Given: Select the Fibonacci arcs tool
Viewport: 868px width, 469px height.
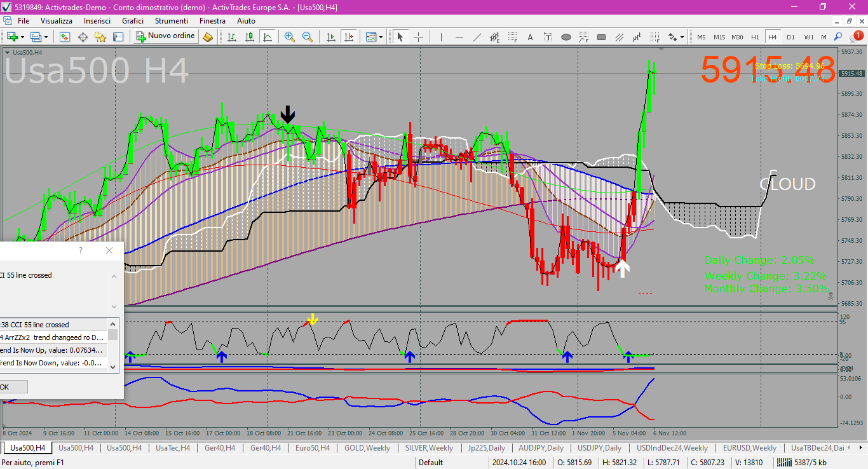Looking at the screenshot, I should click(x=584, y=37).
